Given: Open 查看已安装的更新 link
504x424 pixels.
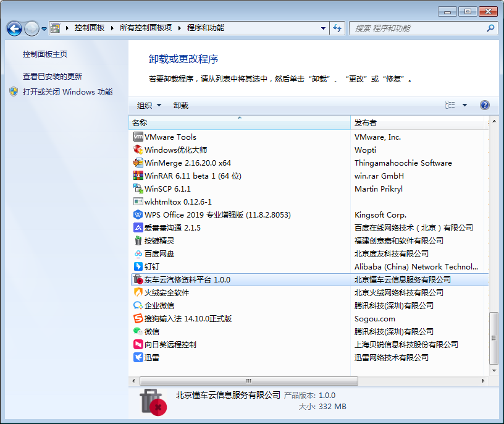Looking at the screenshot, I should coord(52,76).
